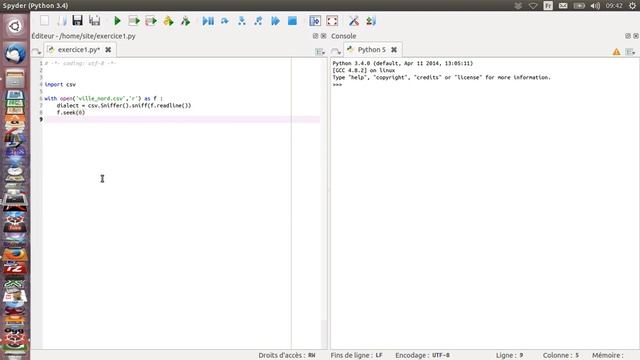
Task: Step out of function in debugger
Action: (x=258, y=21)
